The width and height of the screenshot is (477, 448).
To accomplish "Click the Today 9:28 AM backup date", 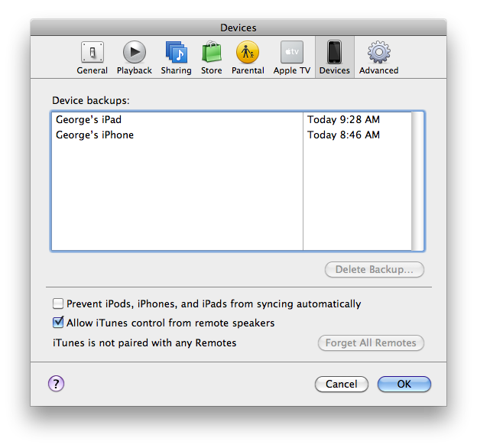I will click(343, 119).
